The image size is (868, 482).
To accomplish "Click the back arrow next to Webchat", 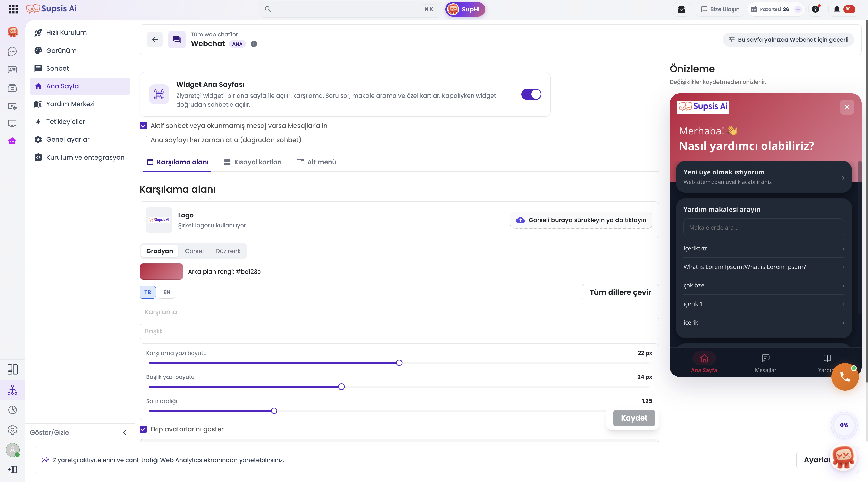I will point(155,39).
